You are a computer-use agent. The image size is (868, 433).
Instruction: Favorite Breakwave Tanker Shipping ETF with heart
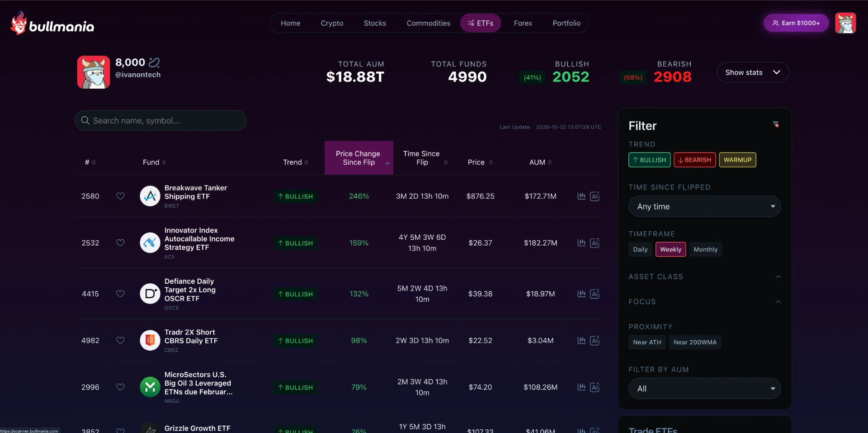tap(120, 196)
